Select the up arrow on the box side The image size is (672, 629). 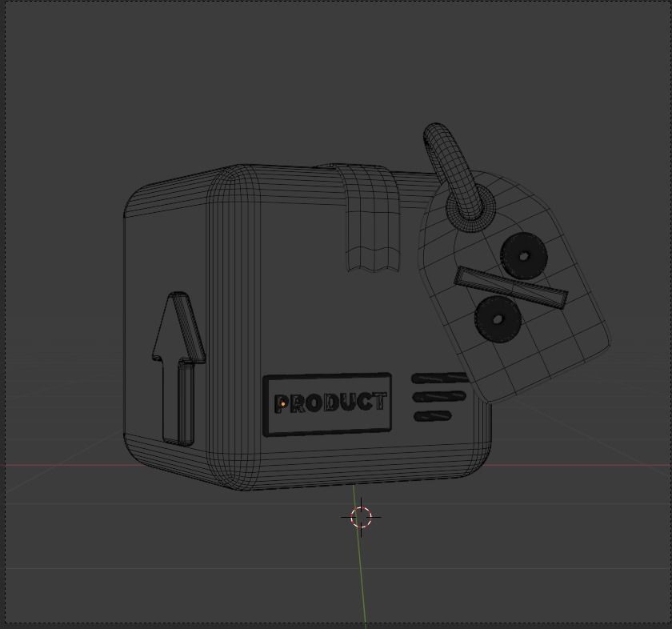[178, 369]
